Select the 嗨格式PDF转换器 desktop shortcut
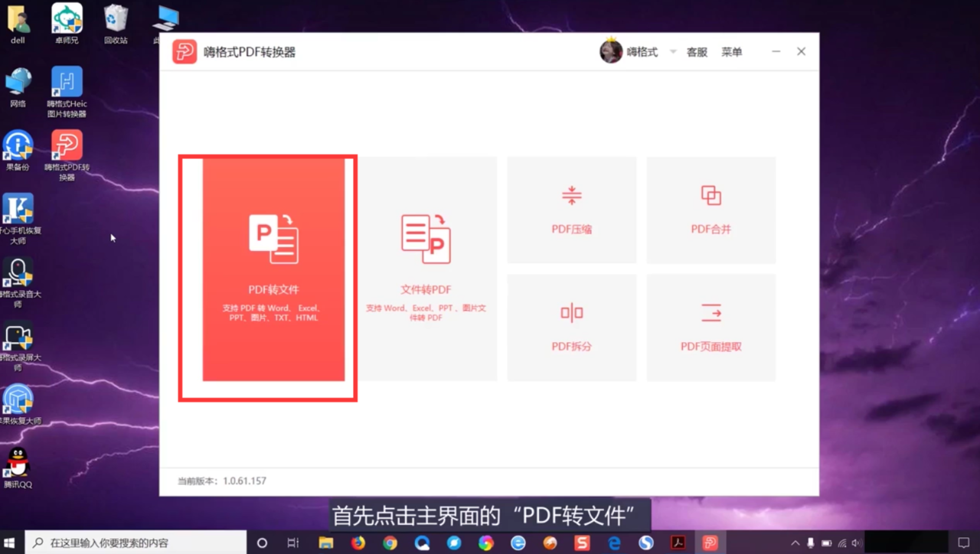Viewport: 980px width, 554px height. (67, 155)
